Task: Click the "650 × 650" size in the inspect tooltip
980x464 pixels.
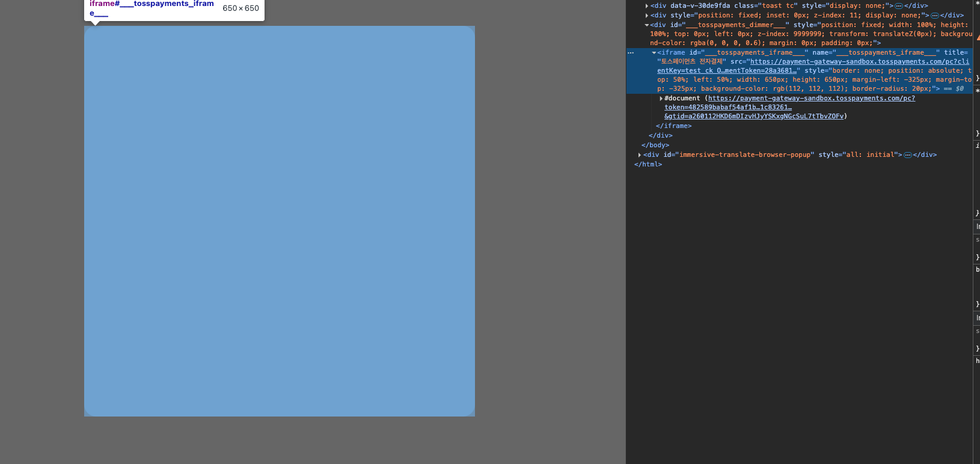Action: pyautogui.click(x=241, y=8)
